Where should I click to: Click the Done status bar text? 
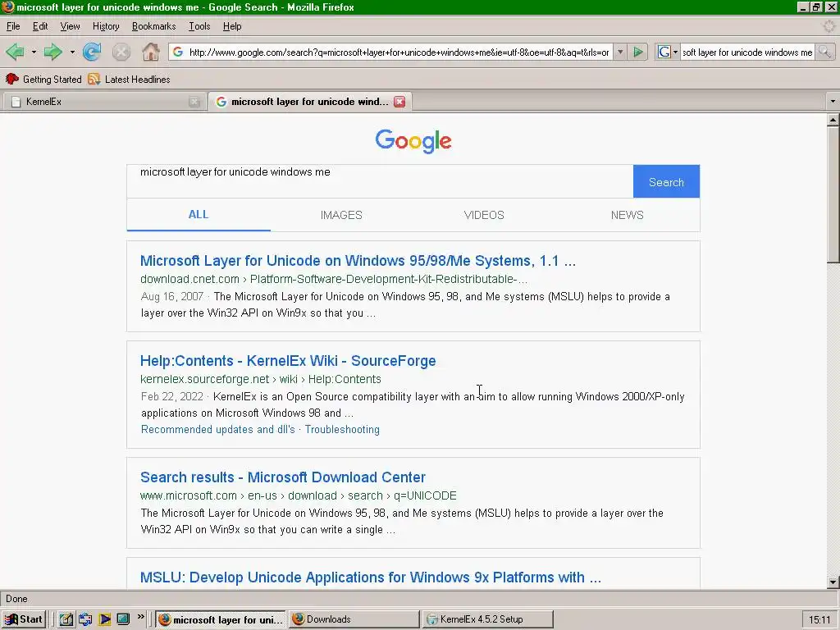[x=16, y=599]
